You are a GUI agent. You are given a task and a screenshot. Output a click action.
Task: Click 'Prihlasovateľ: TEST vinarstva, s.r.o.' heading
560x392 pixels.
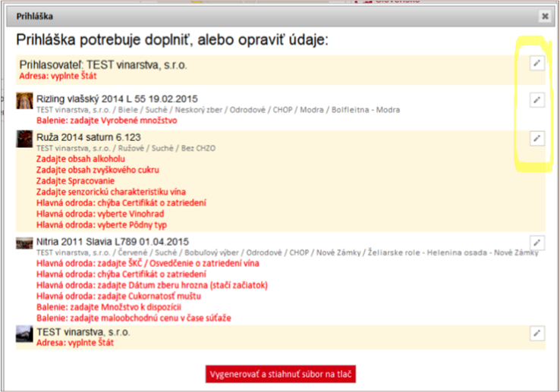click(103, 64)
